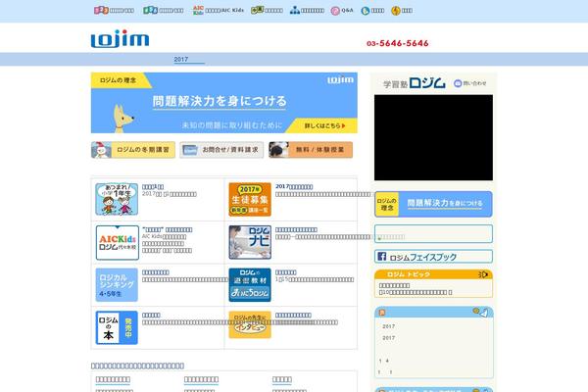Open the AICKids ロジム代々木校 thumbnail
Image resolution: width=588 pixels, height=392 pixels.
(x=117, y=243)
